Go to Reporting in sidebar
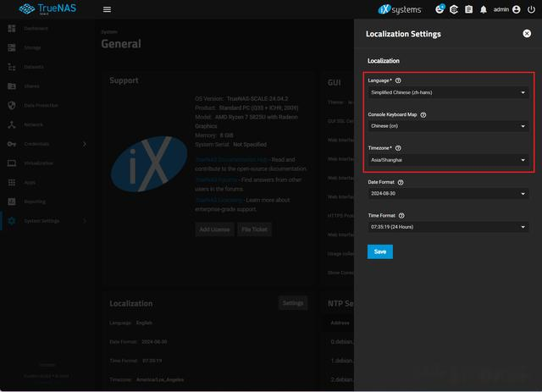The height and width of the screenshot is (392, 542). pos(35,202)
